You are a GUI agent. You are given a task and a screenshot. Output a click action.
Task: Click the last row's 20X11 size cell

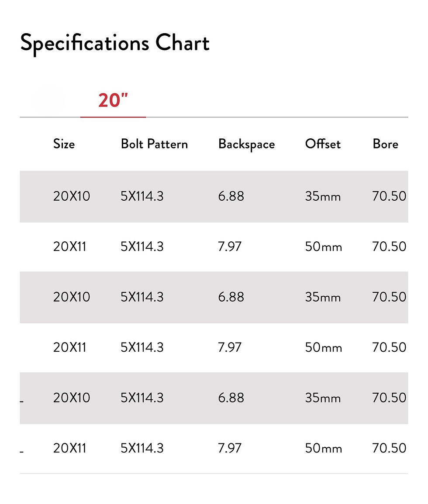point(70,448)
